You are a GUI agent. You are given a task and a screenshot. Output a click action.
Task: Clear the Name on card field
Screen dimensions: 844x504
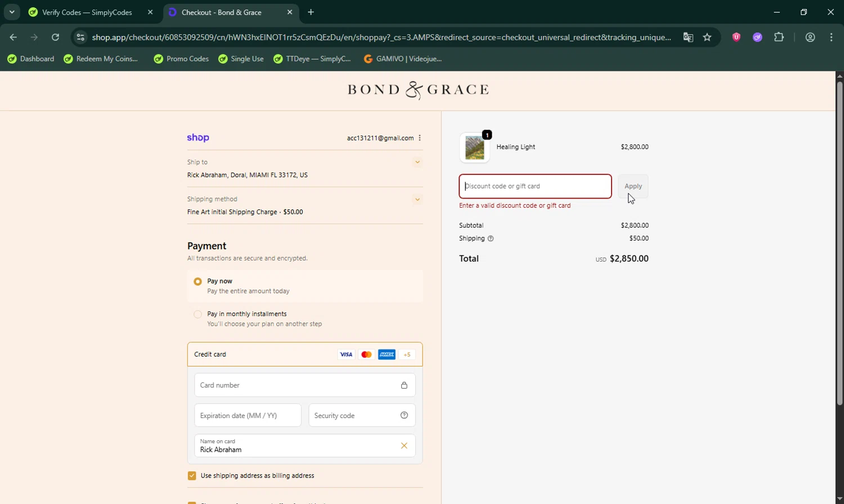pyautogui.click(x=404, y=445)
